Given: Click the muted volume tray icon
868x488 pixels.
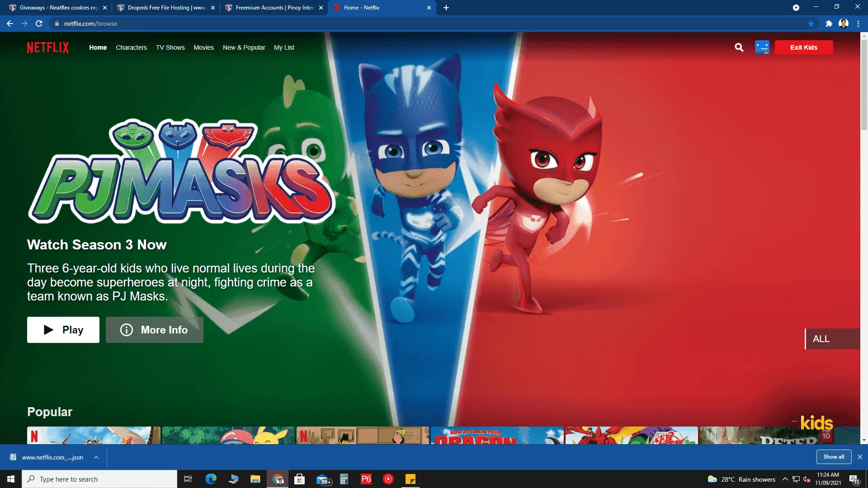Looking at the screenshot, I should pyautogui.click(x=807, y=479).
